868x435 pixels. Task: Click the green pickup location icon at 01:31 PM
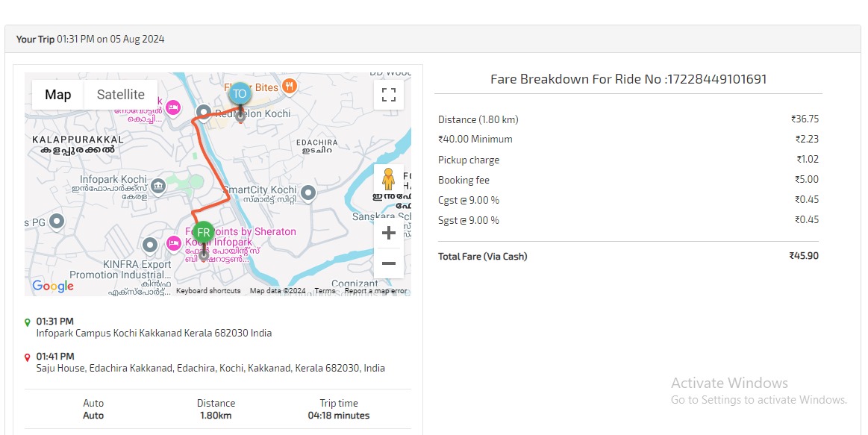coord(28,322)
